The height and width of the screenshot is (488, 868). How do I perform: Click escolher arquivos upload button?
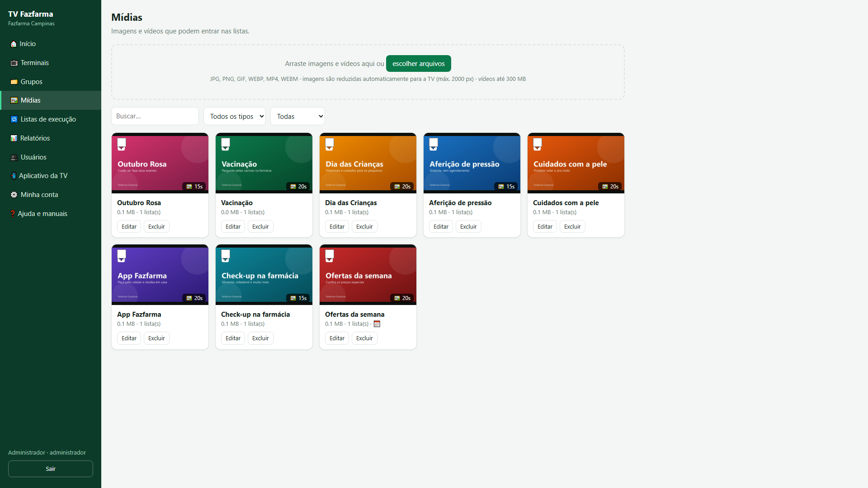[419, 64]
